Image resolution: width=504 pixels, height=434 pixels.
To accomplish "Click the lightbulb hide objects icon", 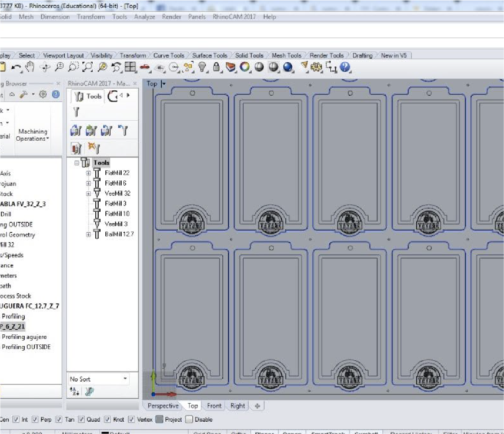I will pyautogui.click(x=202, y=67).
